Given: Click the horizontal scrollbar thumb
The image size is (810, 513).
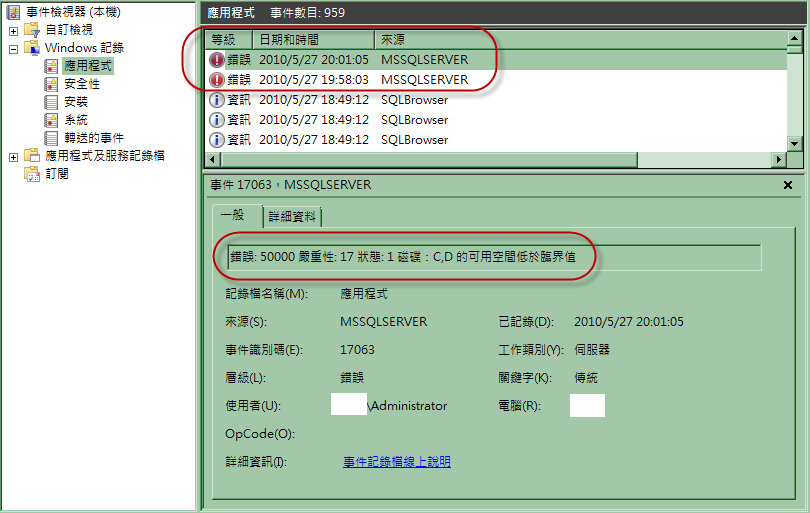Looking at the screenshot, I should [x=429, y=160].
